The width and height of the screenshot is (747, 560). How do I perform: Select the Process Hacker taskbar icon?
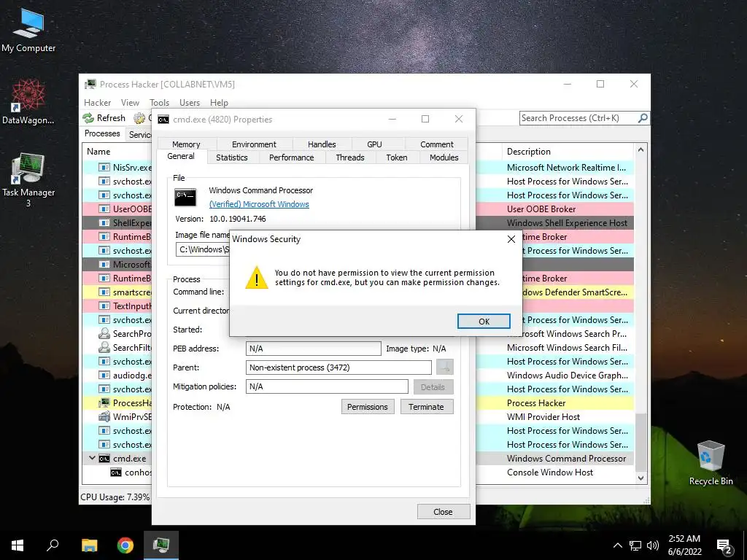161,545
